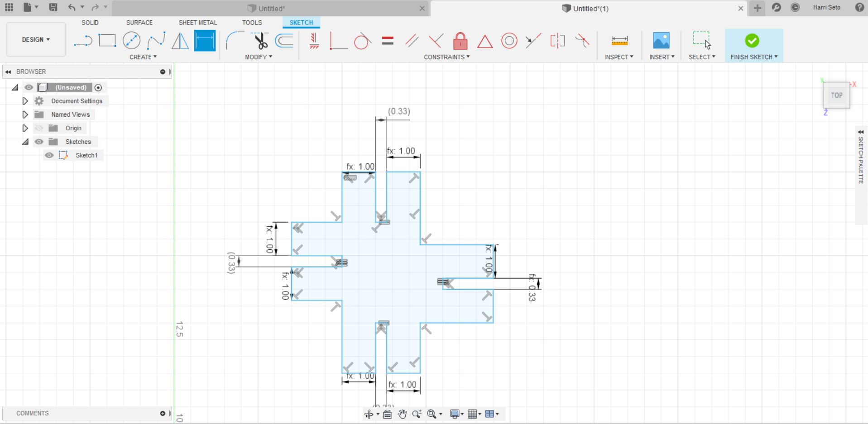Open the FINISH SKETCH dropdown
This screenshot has height=424, width=868.
(x=754, y=57)
